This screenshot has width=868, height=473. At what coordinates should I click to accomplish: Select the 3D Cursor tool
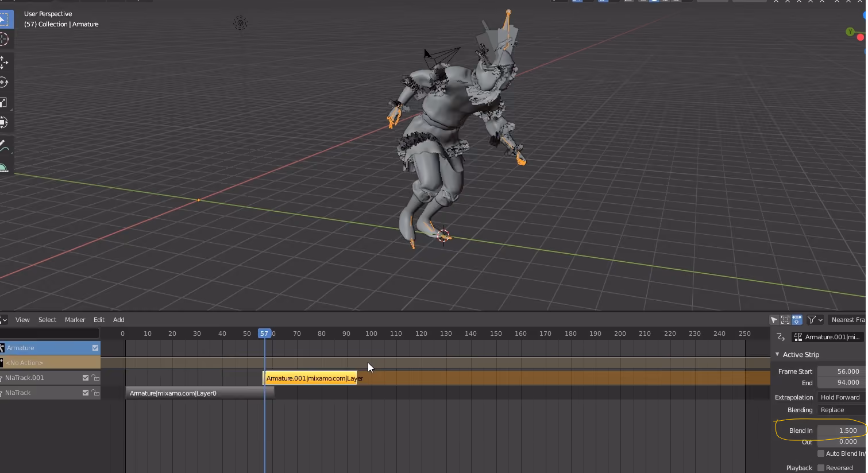pos(3,39)
